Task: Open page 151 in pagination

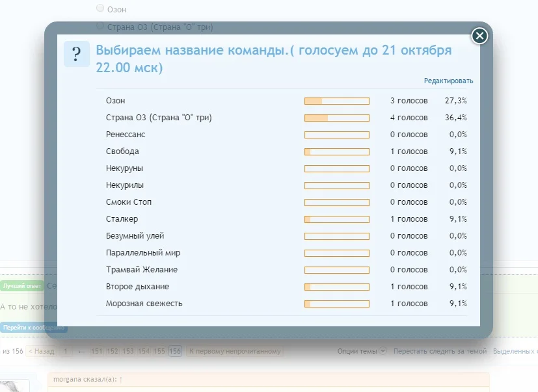Action: click(x=97, y=351)
